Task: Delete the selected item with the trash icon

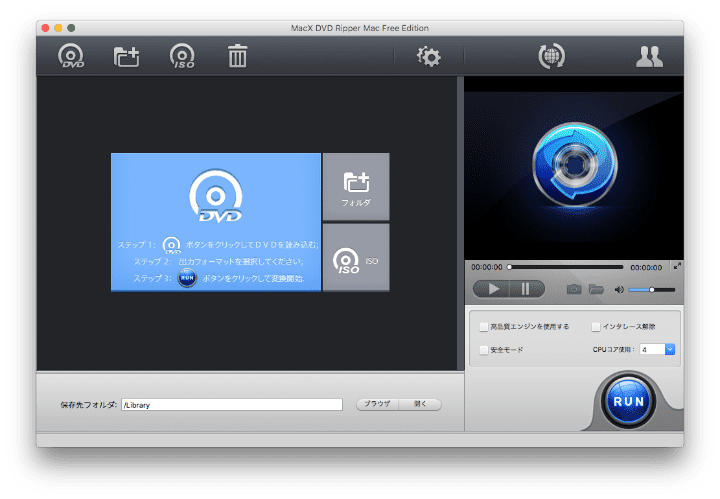Action: click(237, 56)
